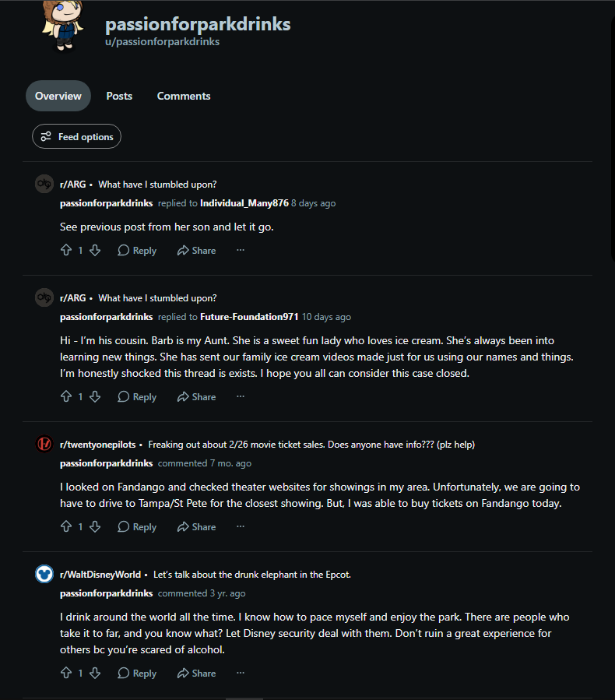
Task: Click the passionforparkdrinks profile avatar
Action: (x=62, y=25)
